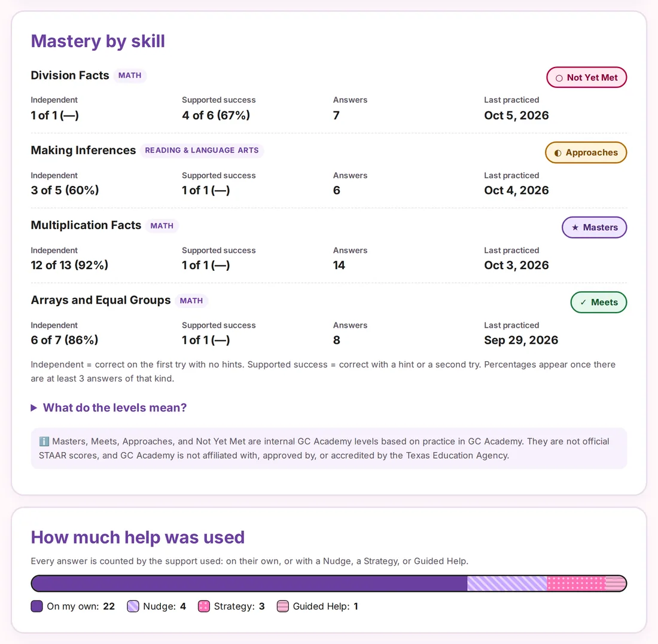The height and width of the screenshot is (644, 658).
Task: Click the 'Guided Help' legend swatch
Action: pyautogui.click(x=283, y=606)
